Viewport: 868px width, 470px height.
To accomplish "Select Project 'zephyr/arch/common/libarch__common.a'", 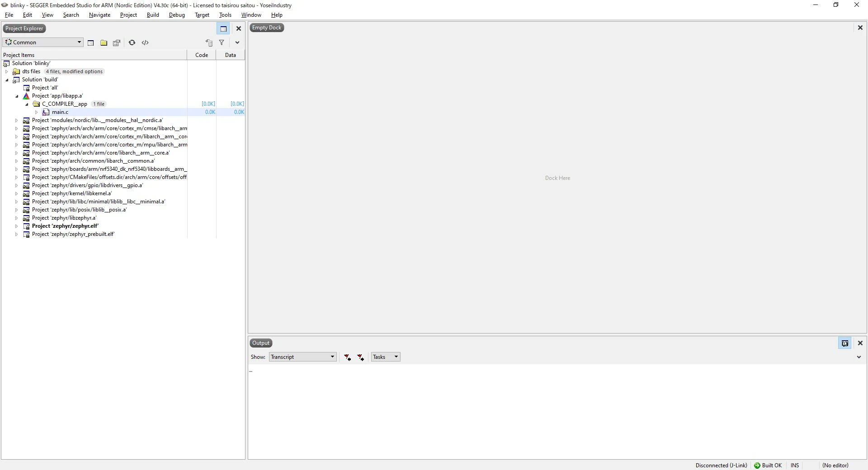I will coord(93,161).
